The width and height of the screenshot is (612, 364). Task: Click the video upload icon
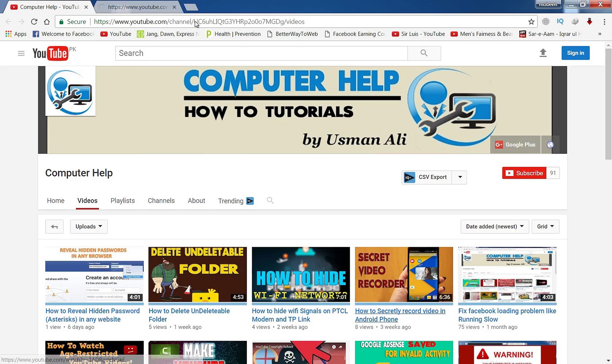[x=543, y=53]
